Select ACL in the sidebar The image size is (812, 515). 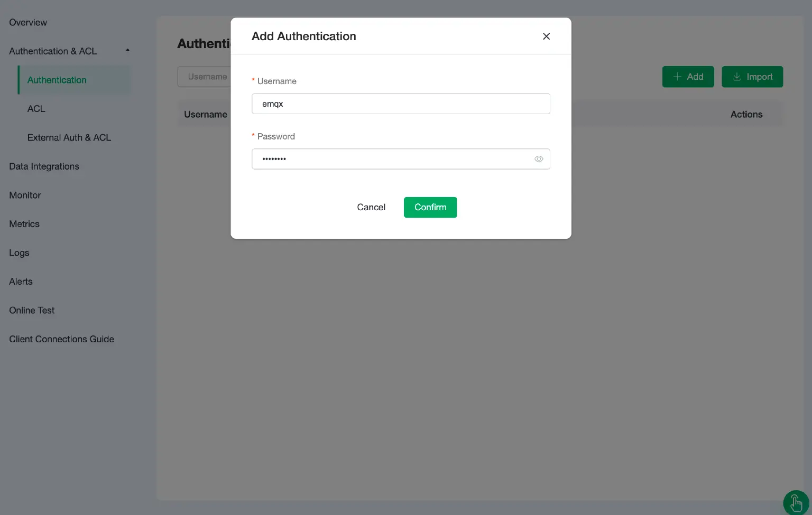[36, 109]
